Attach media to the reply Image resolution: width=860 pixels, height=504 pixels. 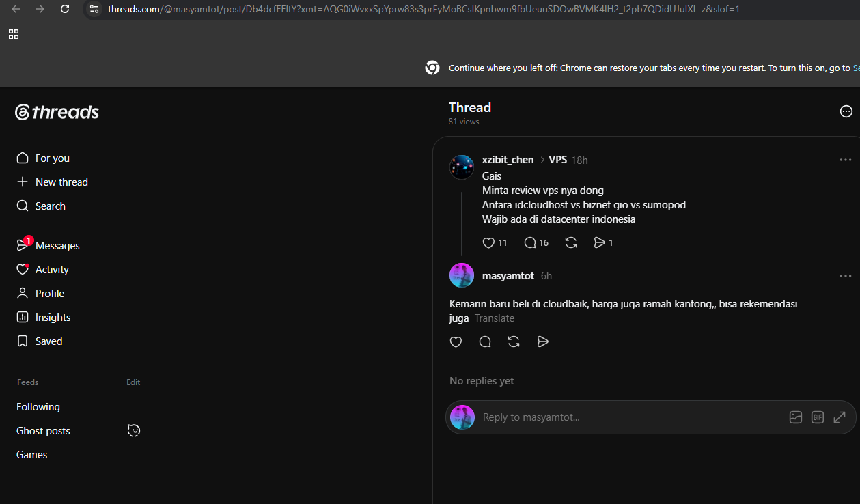(x=796, y=417)
